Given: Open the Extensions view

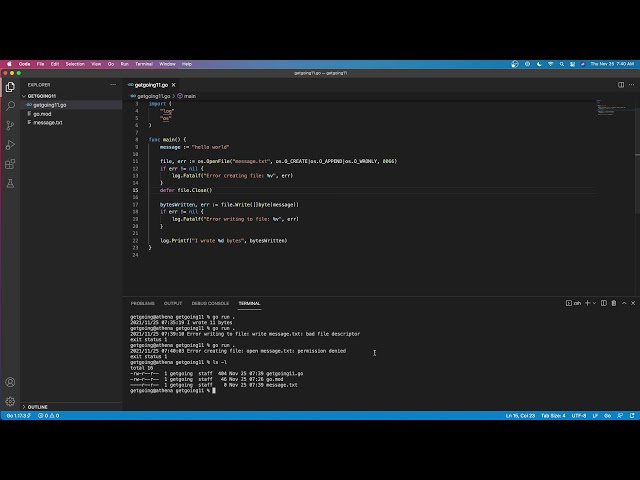Looking at the screenshot, I should 10,164.
